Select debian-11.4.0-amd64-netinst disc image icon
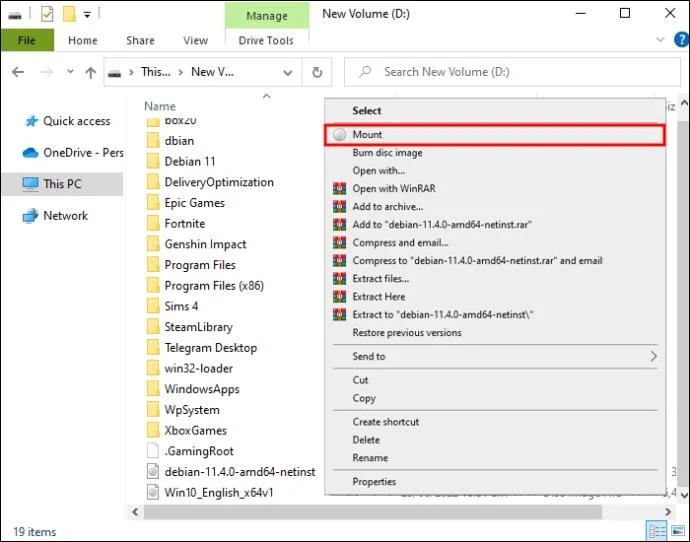Screen dimensions: 690x542 point(153,472)
